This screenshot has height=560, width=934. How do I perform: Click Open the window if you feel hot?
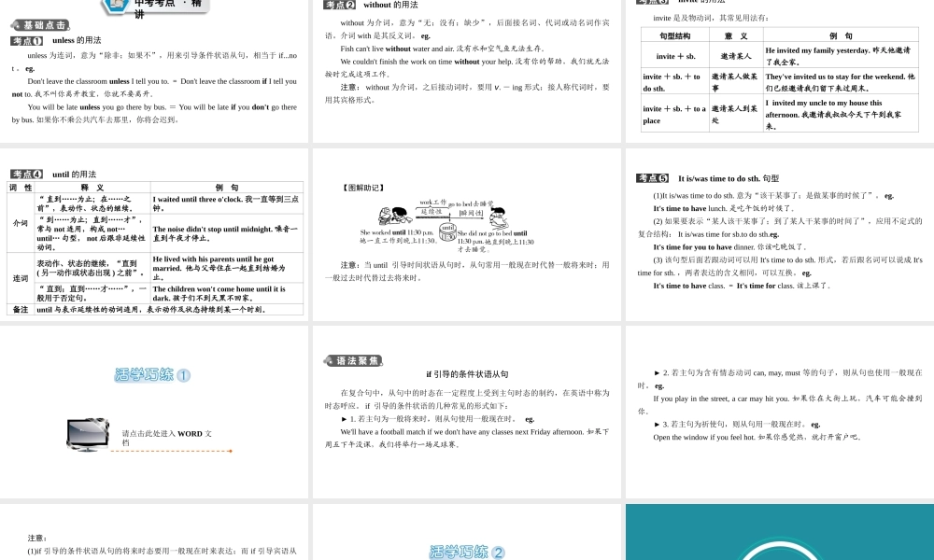pyautogui.click(x=757, y=437)
